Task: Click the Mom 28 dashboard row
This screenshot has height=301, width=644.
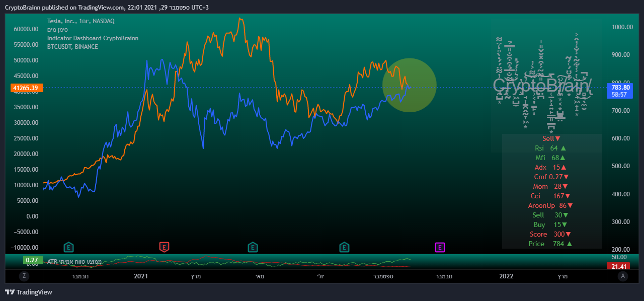Action: [x=551, y=186]
